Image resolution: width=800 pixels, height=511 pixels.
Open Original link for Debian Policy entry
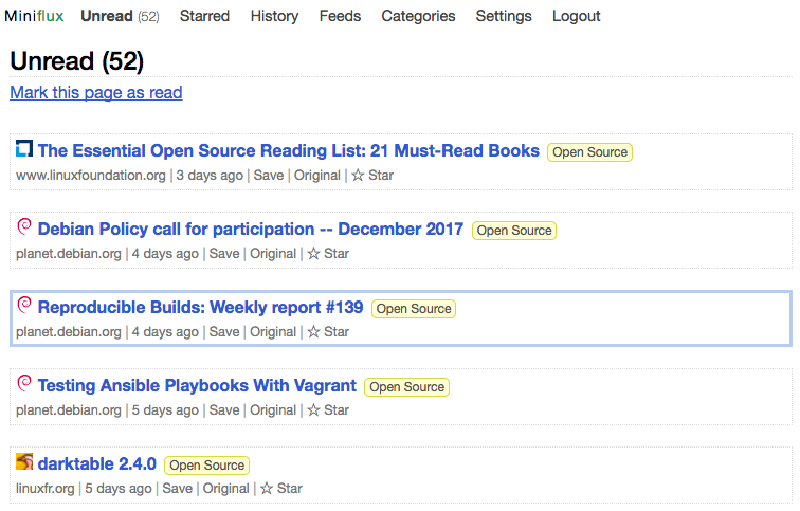pos(273,254)
